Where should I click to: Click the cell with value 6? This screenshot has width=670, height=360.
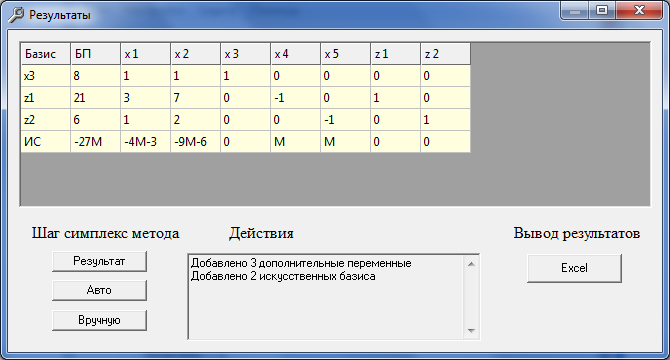tap(95, 120)
